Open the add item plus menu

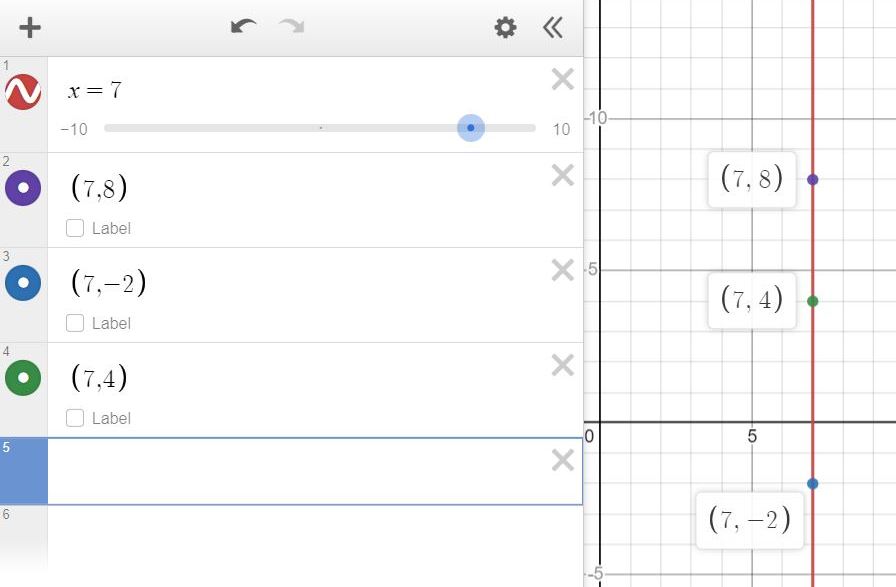coord(30,27)
